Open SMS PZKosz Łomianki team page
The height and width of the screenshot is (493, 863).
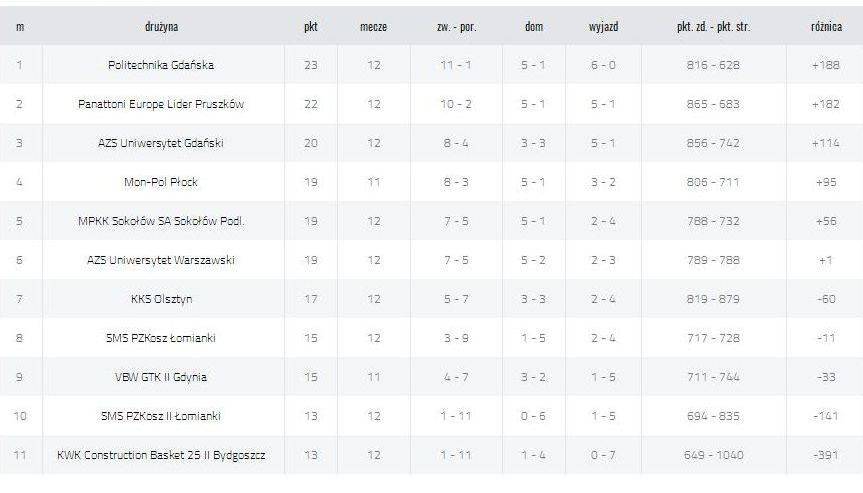click(x=161, y=338)
